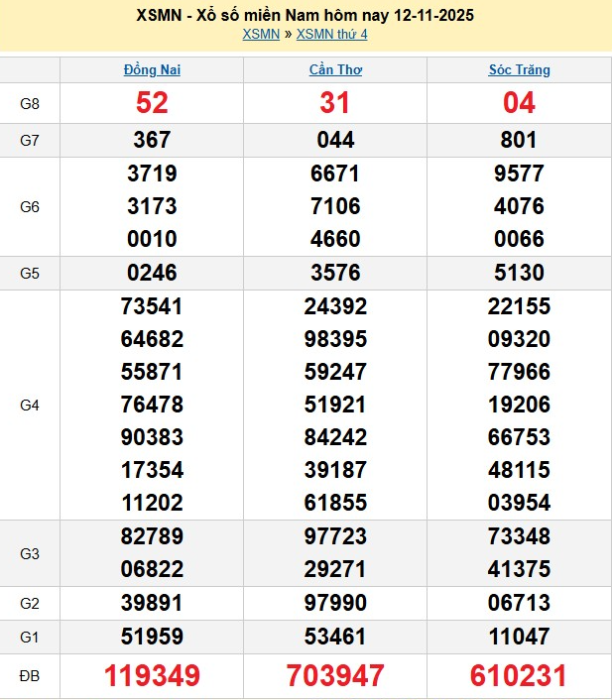Select G2 result 39891
The width and height of the screenshot is (612, 700).
point(152,603)
